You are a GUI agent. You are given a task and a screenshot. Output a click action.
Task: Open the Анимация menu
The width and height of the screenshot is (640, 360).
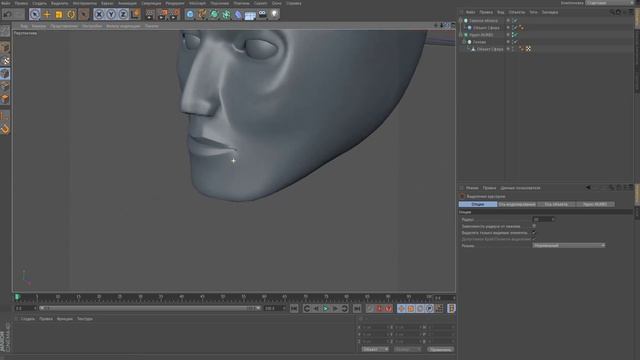click(127, 3)
